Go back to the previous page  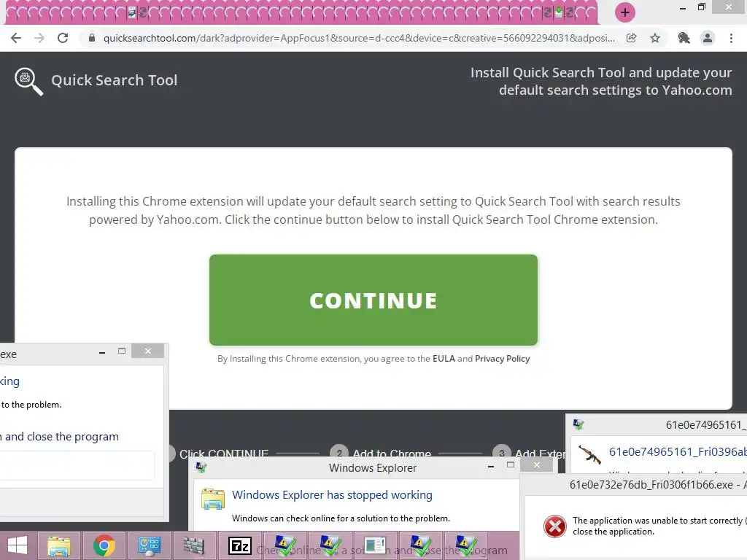(16, 38)
